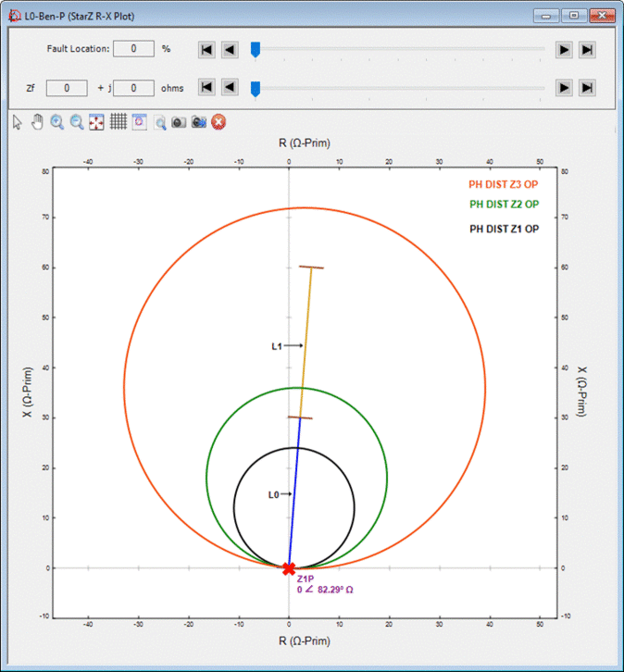The image size is (624, 672).
Task: Open the plot settings icon
Action: point(139,121)
